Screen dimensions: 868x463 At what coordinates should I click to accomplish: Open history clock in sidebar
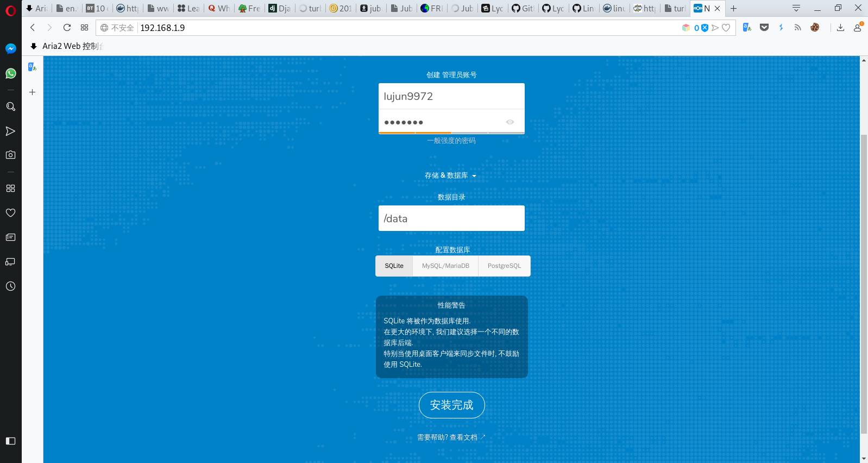pyautogui.click(x=11, y=286)
